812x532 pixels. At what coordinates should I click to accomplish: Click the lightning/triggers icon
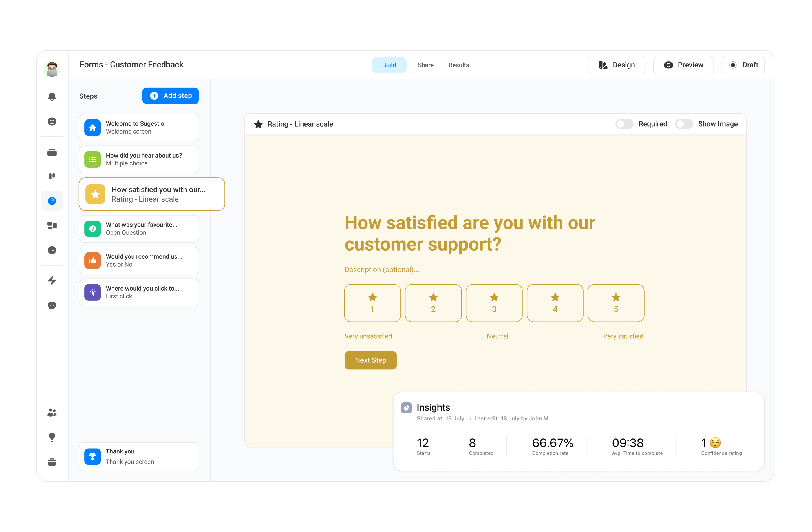52,280
